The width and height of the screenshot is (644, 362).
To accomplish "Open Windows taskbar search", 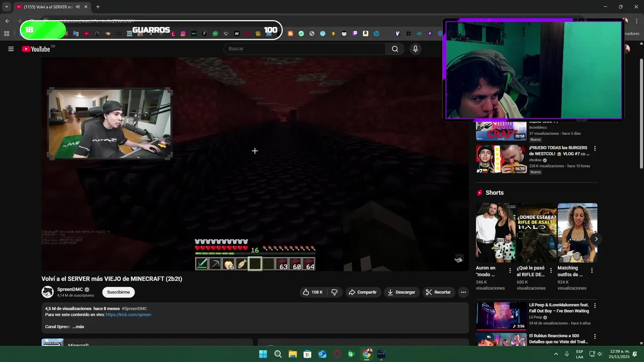I will (x=278, y=354).
